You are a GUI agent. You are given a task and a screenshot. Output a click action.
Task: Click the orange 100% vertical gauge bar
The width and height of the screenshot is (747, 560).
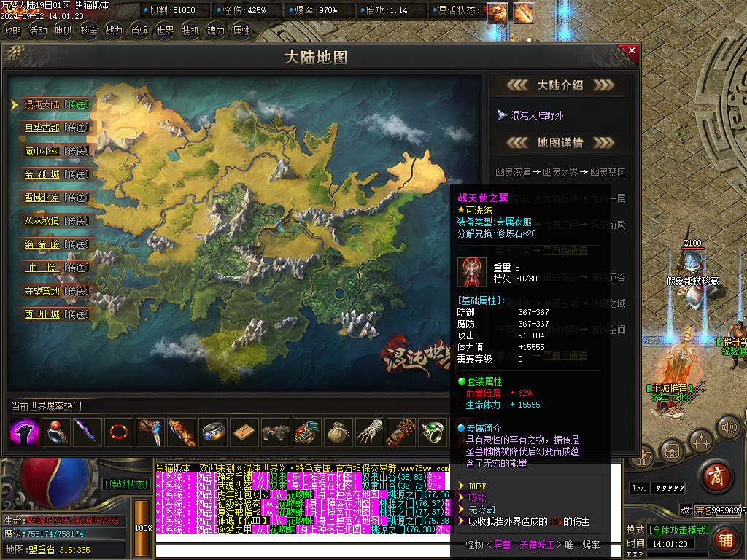144,526
